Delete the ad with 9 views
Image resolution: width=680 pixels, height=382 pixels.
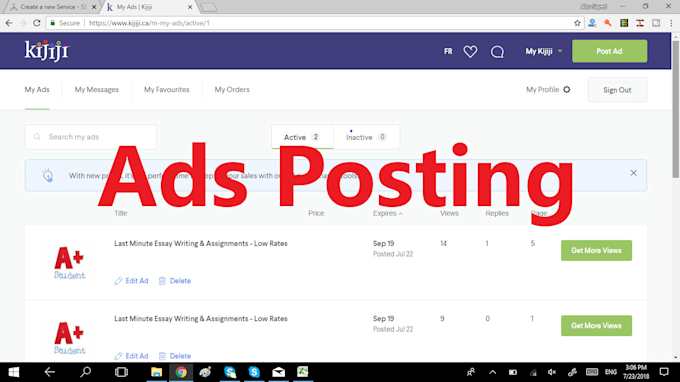click(x=175, y=356)
